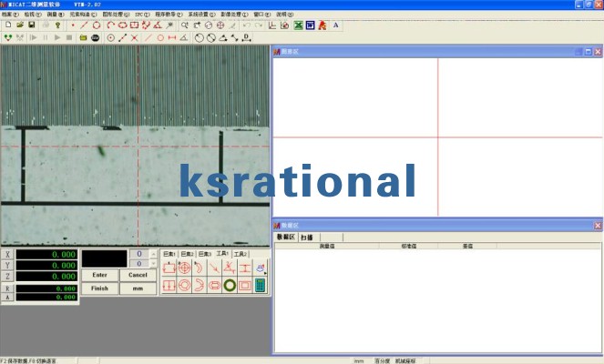Click the Excel export icon
The width and height of the screenshot is (604, 364).
(x=296, y=25)
